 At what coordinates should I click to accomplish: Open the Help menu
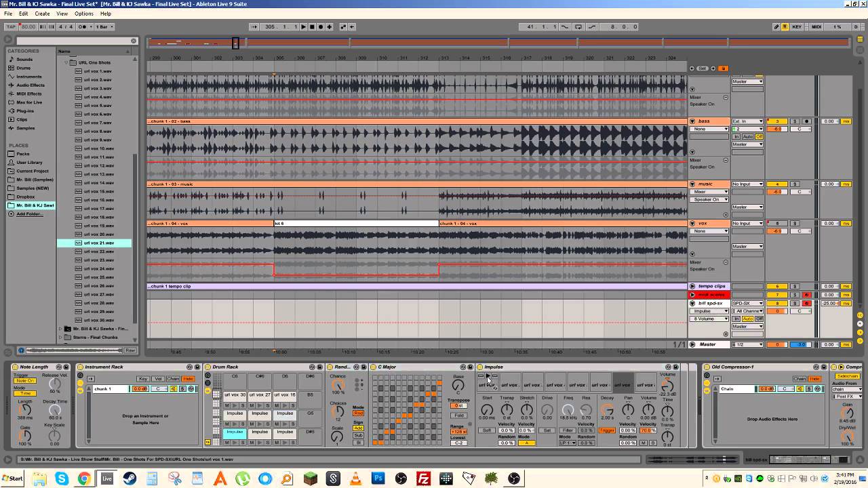tap(106, 14)
